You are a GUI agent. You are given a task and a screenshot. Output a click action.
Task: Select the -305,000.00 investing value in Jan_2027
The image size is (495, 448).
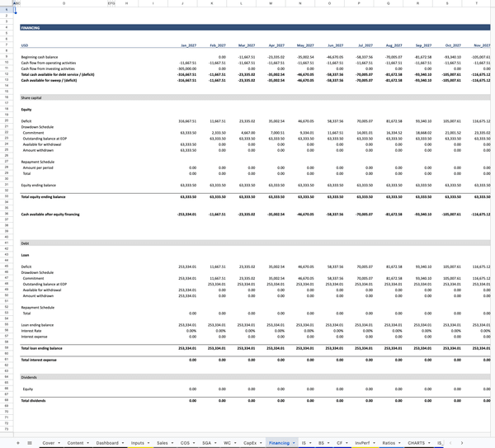[187, 68]
